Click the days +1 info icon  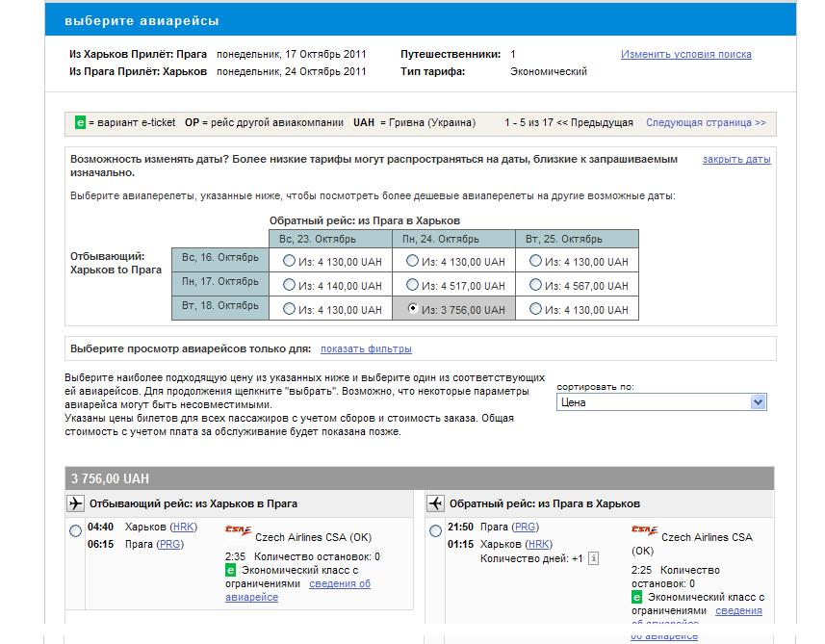tap(593, 558)
